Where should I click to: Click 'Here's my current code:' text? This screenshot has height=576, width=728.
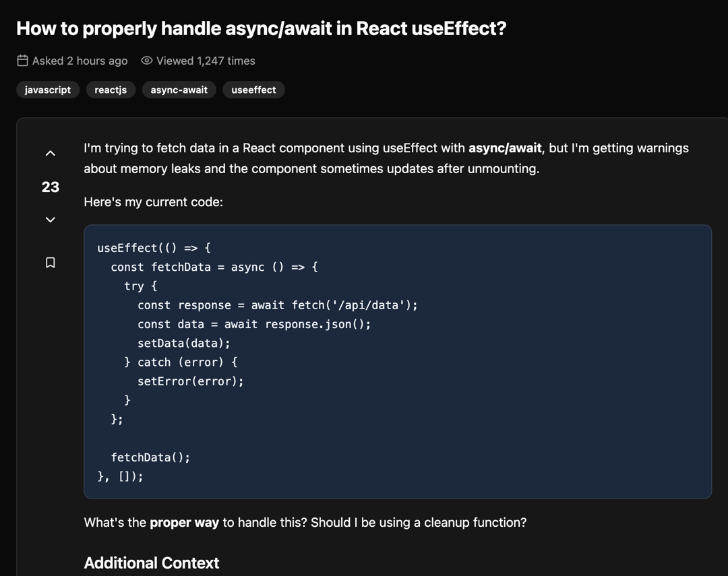[x=153, y=202]
